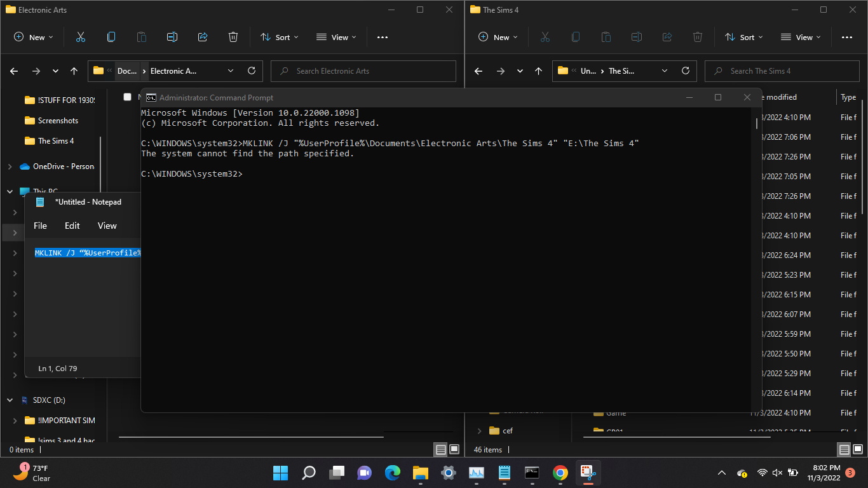
Task: Open weather widget showing 73°F
Action: [32, 473]
